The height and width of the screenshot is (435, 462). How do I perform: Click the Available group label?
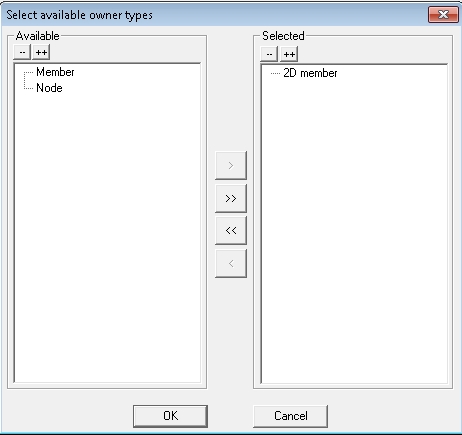point(38,36)
